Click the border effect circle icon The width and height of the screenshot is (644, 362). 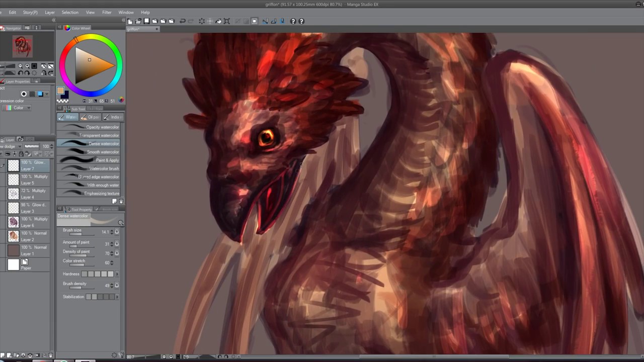24,94
